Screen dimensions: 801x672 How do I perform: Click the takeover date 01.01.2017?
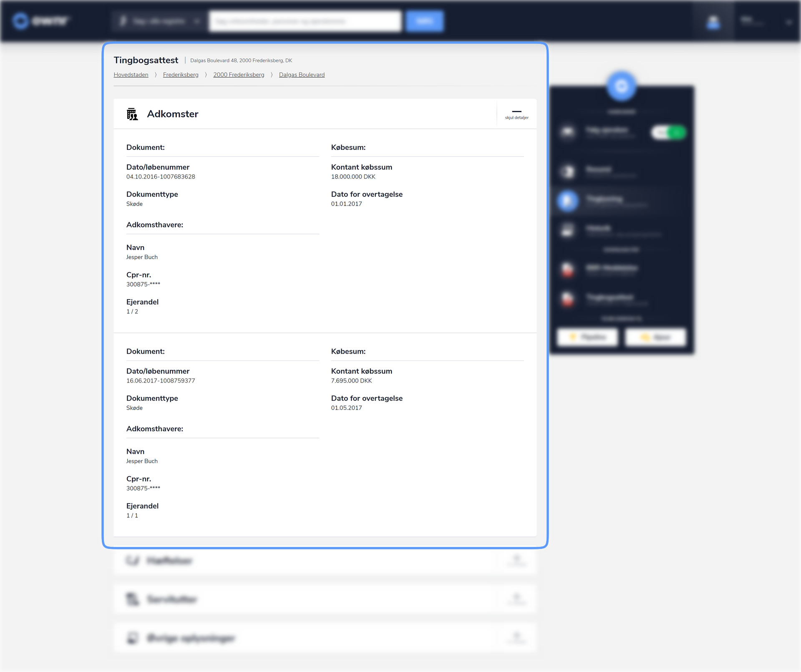coord(347,204)
